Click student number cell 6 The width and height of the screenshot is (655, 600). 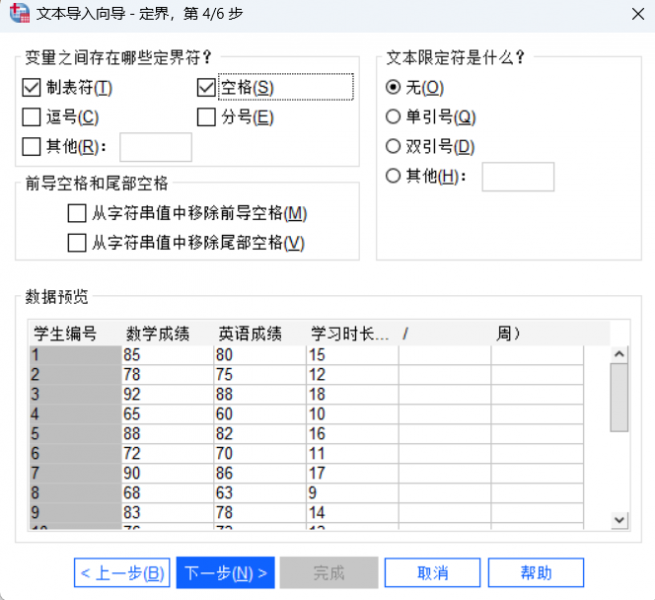coord(75,453)
